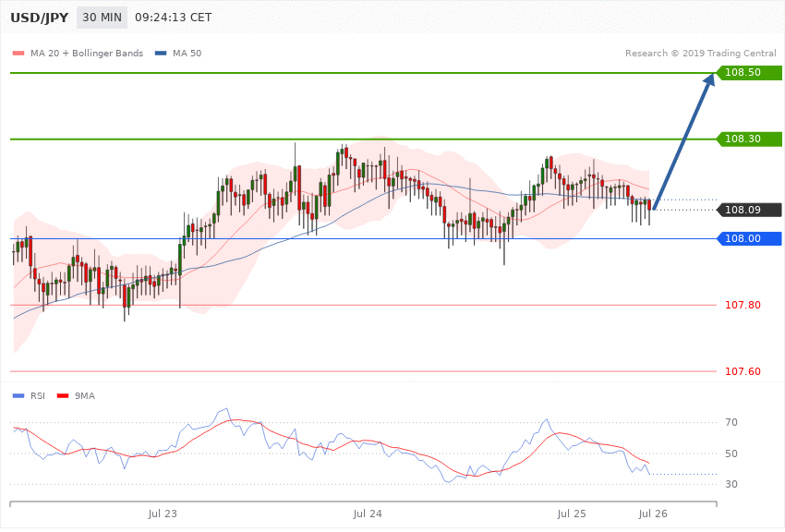
Task: Click the MA 20 + Bollinger Bands legend label
Action: [x=87, y=53]
